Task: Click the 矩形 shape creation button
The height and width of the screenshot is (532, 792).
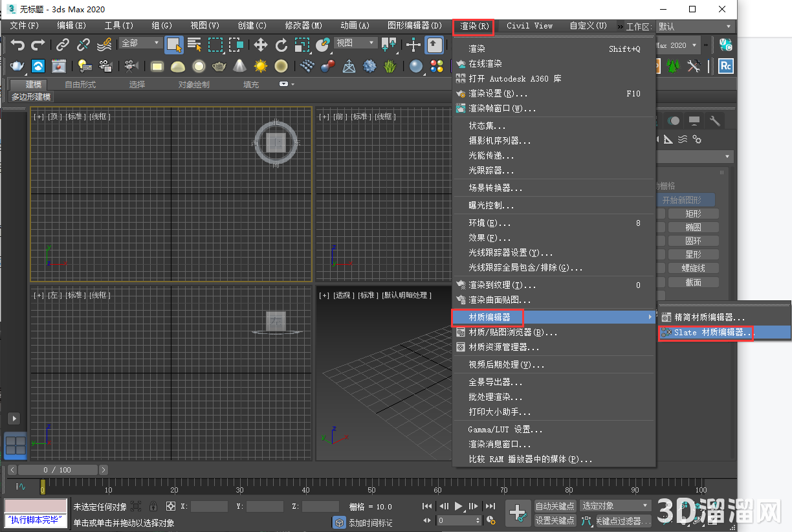Action: point(693,213)
